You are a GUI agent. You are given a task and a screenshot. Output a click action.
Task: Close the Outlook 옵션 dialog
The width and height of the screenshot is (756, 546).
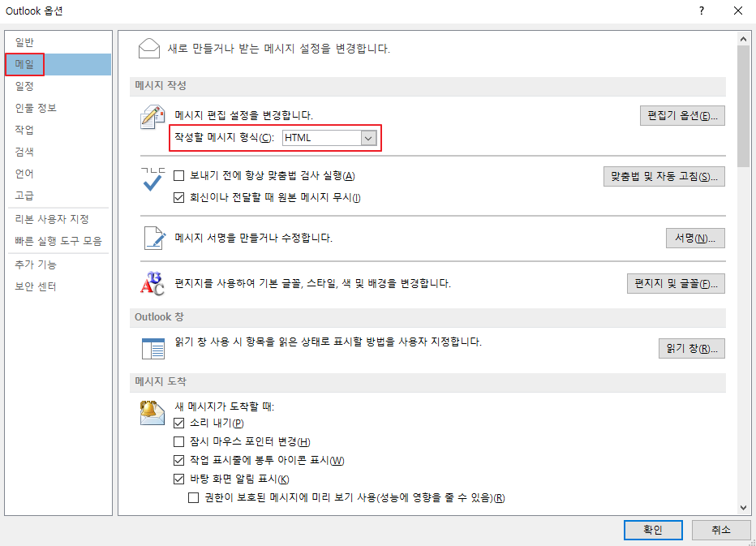[737, 11]
